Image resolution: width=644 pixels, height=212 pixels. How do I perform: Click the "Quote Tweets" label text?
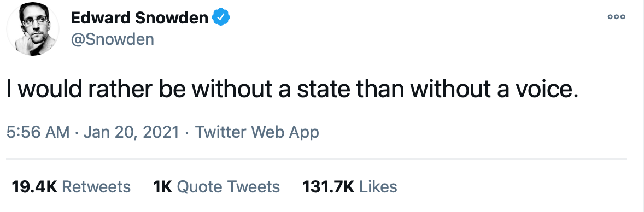coord(229,187)
